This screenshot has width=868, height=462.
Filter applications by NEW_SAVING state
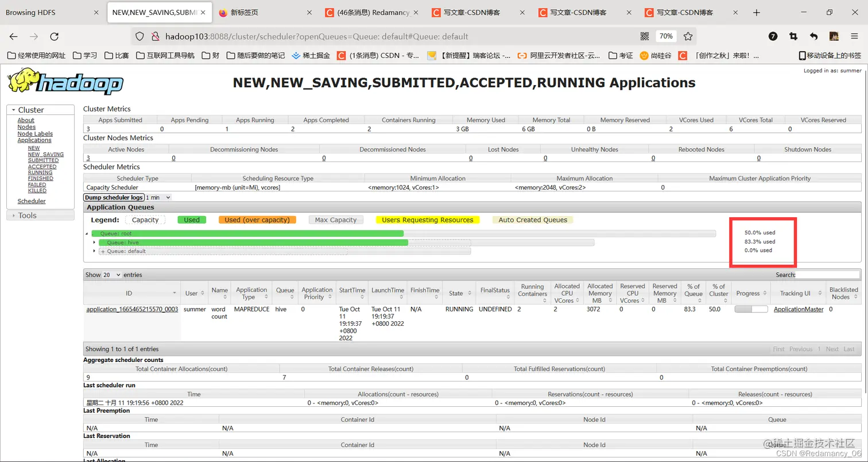tap(46, 155)
